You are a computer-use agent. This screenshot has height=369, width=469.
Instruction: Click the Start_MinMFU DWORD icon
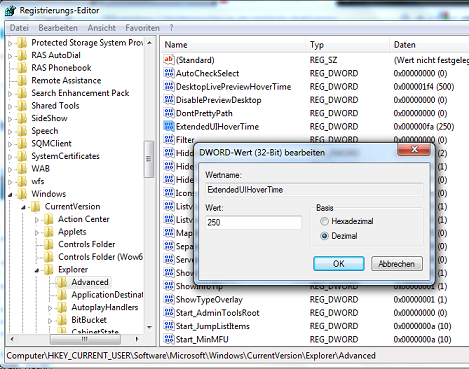click(x=169, y=339)
